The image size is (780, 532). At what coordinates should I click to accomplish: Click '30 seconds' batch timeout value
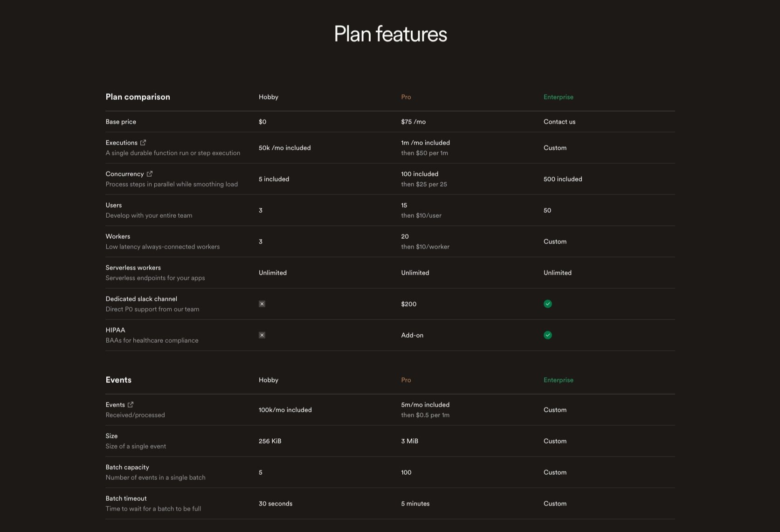pos(276,504)
